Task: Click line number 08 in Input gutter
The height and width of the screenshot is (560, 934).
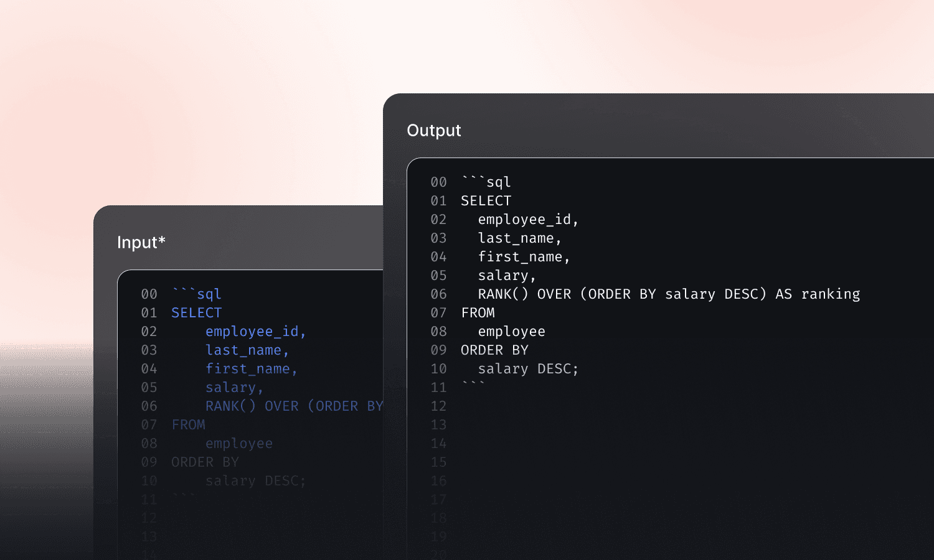Action: (x=149, y=443)
